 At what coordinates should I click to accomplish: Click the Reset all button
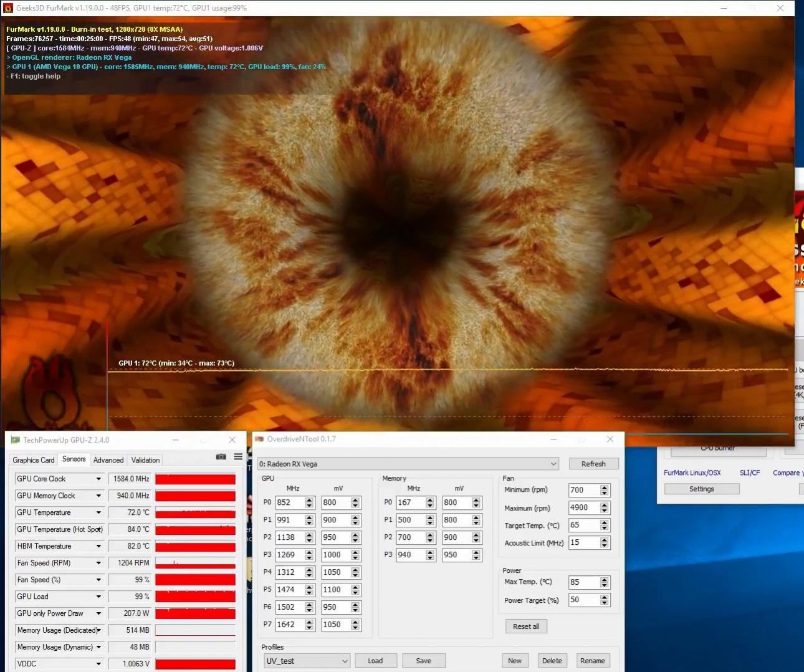[526, 626]
